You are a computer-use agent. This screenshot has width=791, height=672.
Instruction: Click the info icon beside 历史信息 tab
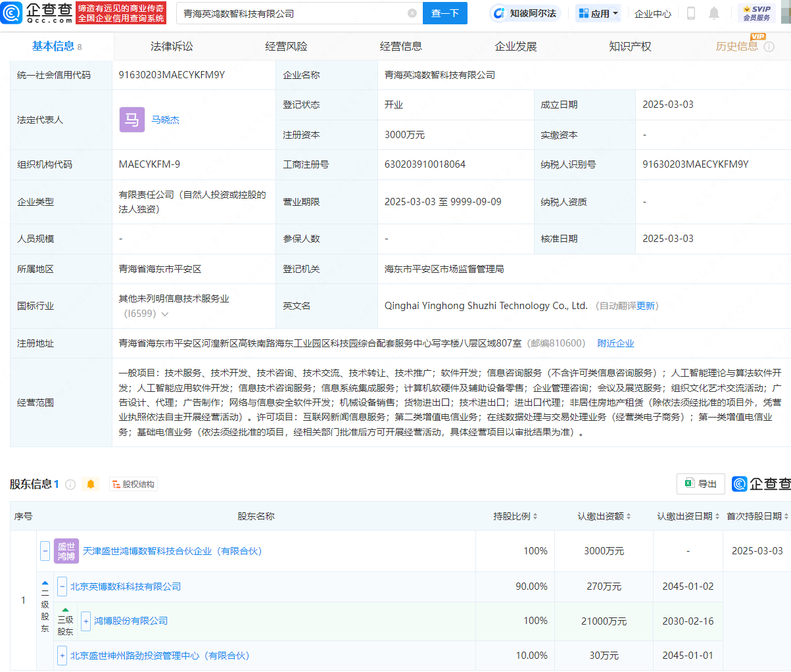click(x=769, y=47)
